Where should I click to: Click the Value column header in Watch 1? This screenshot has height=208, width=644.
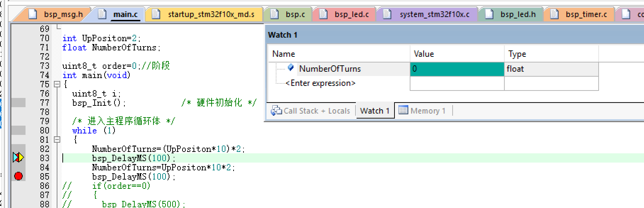coord(457,54)
